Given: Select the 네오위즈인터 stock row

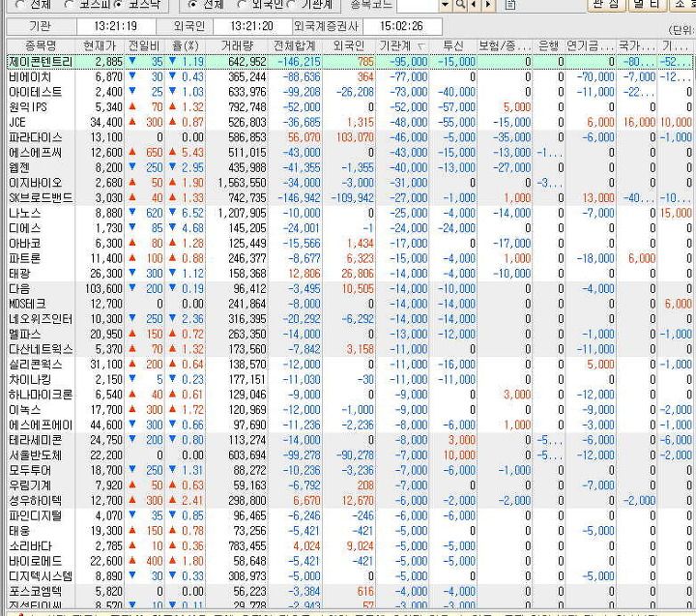Looking at the screenshot, I should tap(348, 319).
